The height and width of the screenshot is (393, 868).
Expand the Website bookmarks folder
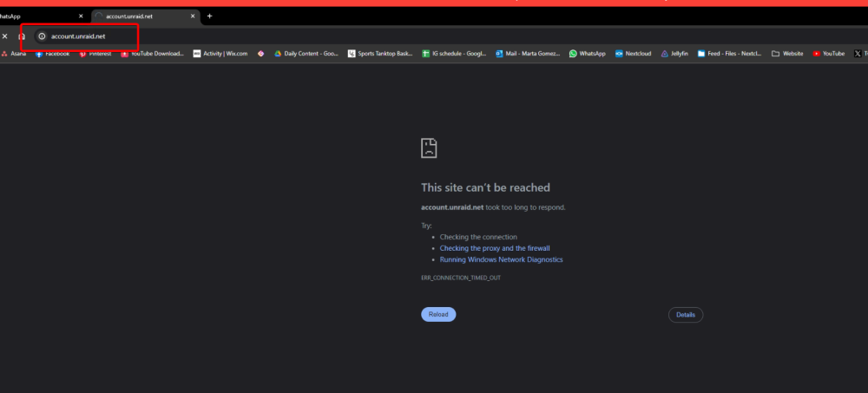point(787,54)
